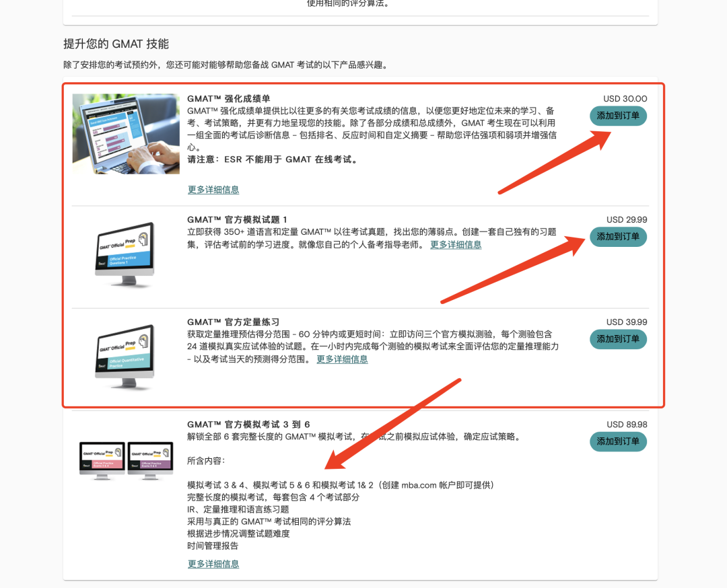Viewport: 727px width, 588px height.
Task: Click the 强化成绩单 laptop thumbnail image
Action: 126,134
